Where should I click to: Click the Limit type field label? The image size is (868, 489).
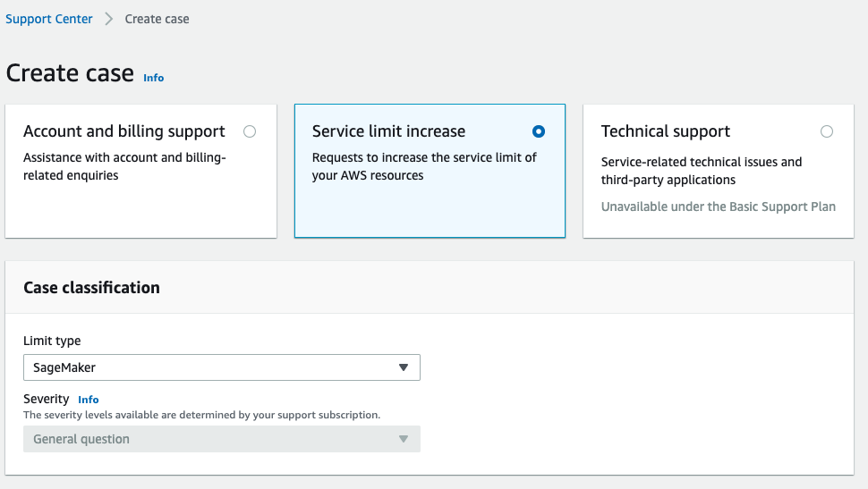tap(52, 341)
